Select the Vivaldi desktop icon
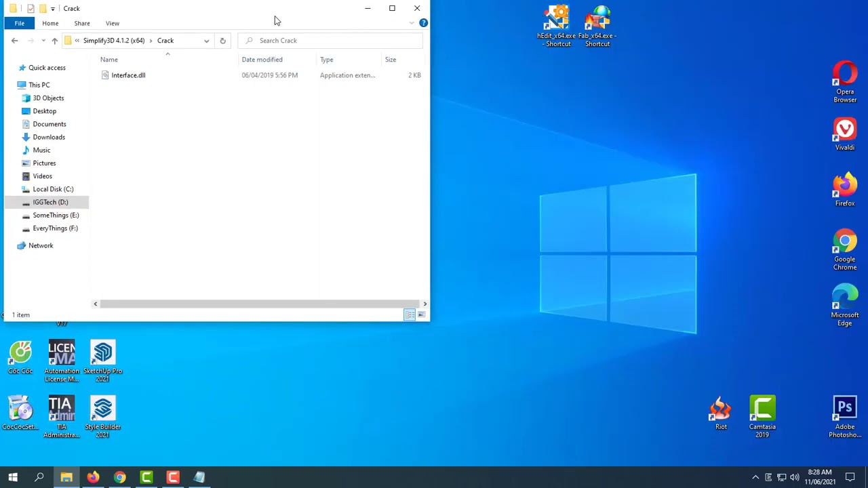Screen dimensions: 868x488 tap(845, 134)
